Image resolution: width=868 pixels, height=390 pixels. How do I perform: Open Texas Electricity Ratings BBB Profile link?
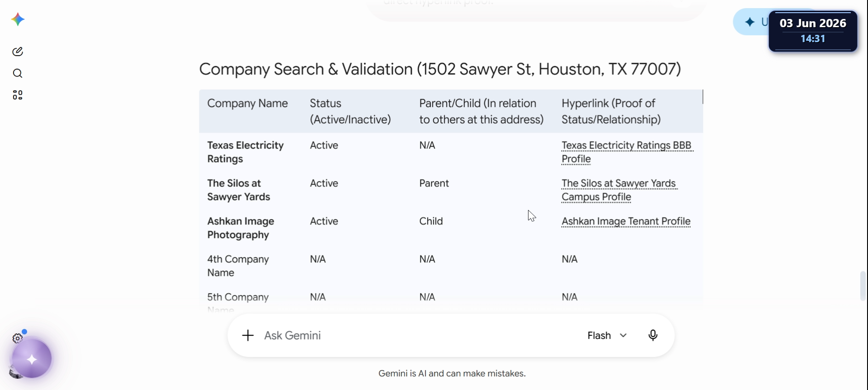(627, 152)
